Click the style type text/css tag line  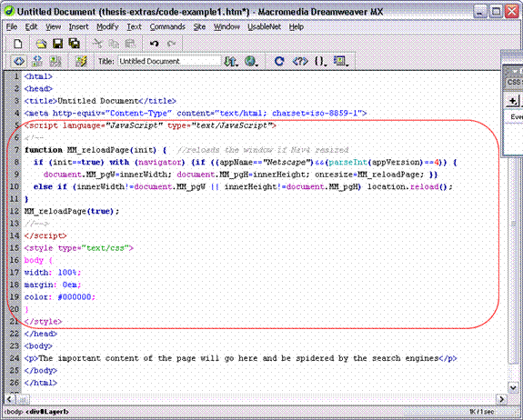coord(79,248)
